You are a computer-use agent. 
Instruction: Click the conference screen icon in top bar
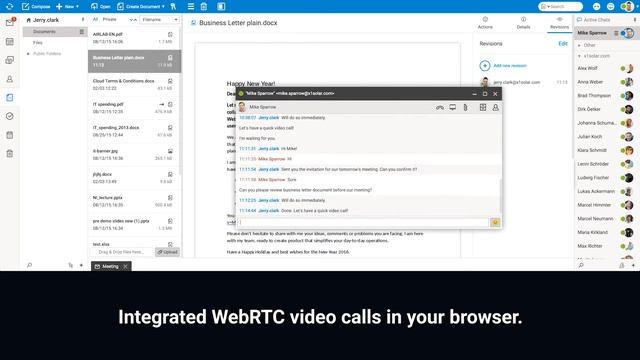[x=611, y=7]
